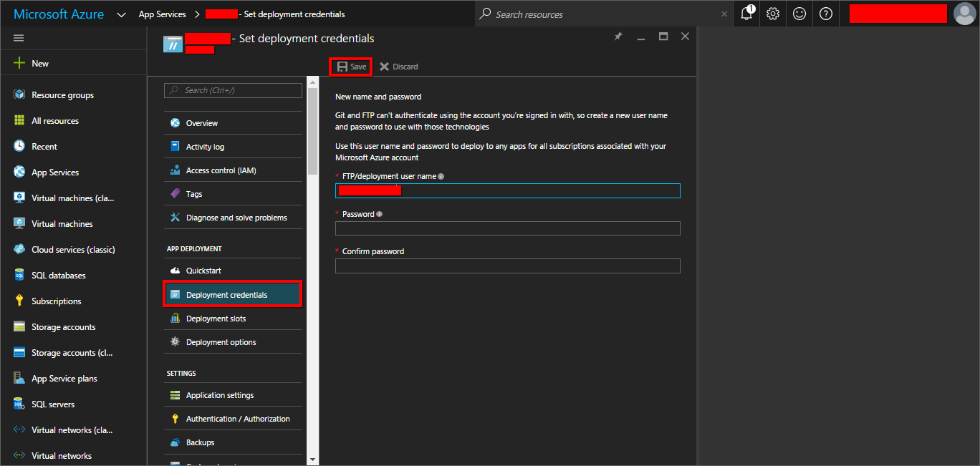Open Authentication / Authorization item

(233, 419)
